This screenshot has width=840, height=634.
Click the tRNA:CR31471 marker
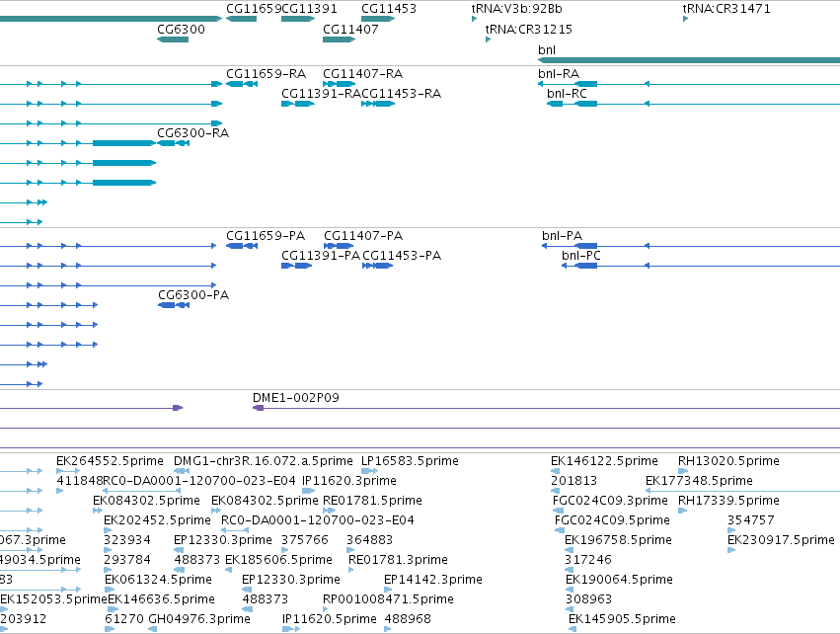[x=686, y=19]
